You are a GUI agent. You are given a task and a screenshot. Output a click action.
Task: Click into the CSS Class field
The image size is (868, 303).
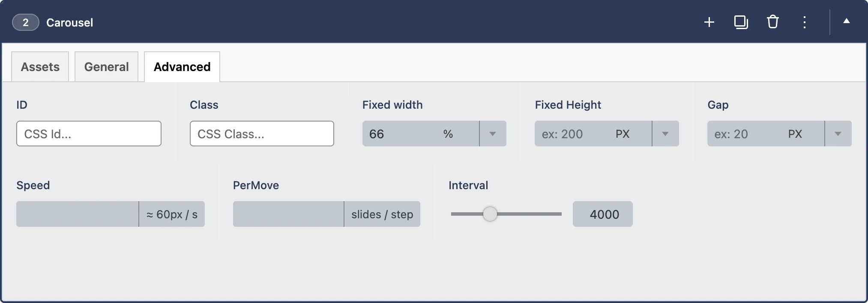[x=262, y=134]
